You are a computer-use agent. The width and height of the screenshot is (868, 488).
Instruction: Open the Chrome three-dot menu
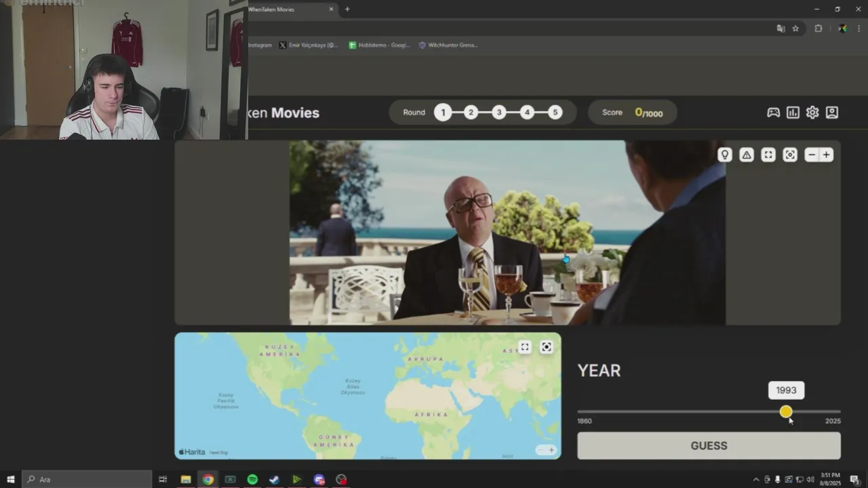859,28
